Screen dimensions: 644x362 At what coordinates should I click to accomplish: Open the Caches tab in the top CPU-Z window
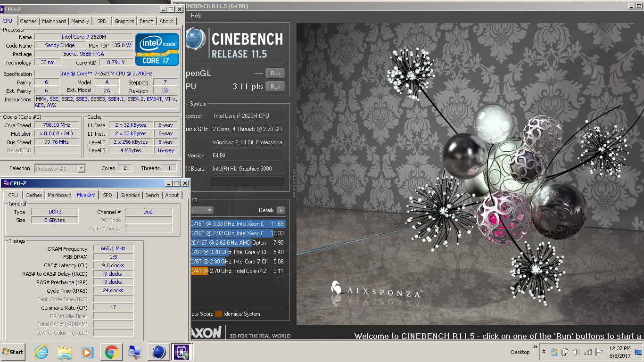[x=28, y=21]
